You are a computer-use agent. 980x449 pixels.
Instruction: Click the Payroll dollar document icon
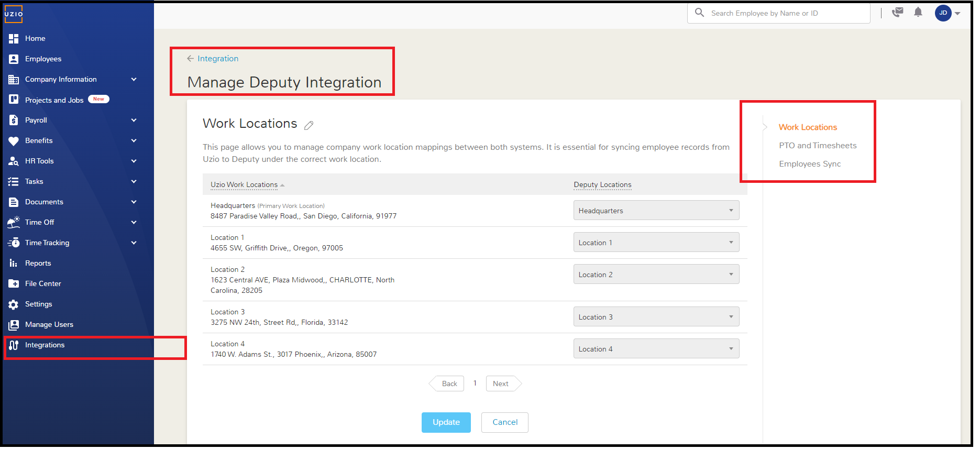(14, 121)
